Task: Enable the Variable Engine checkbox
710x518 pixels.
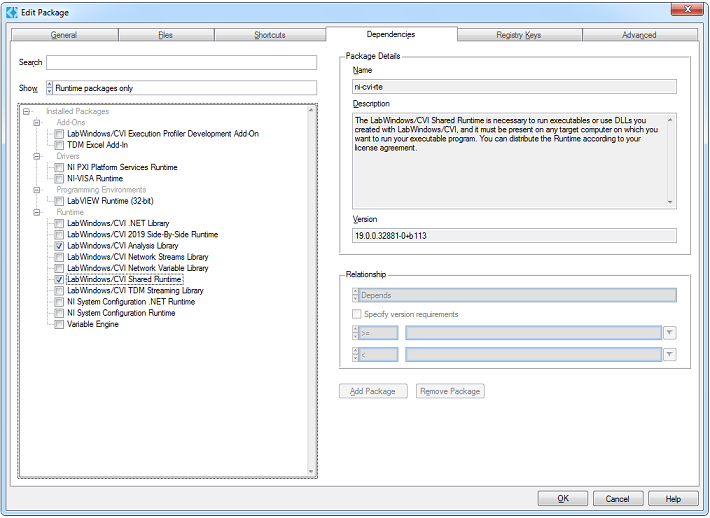Action: (59, 324)
